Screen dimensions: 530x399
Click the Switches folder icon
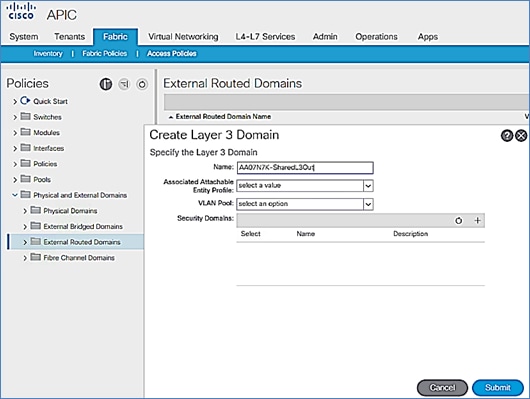[x=25, y=116]
